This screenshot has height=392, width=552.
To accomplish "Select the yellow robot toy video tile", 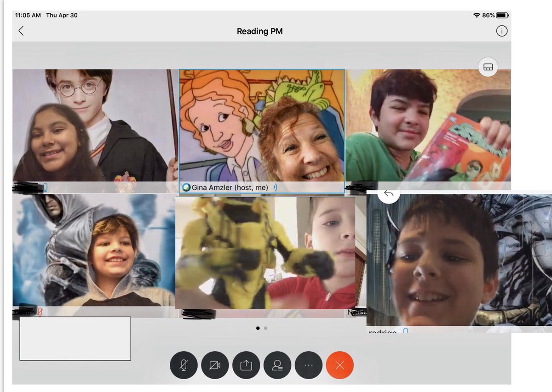I will pos(265,253).
